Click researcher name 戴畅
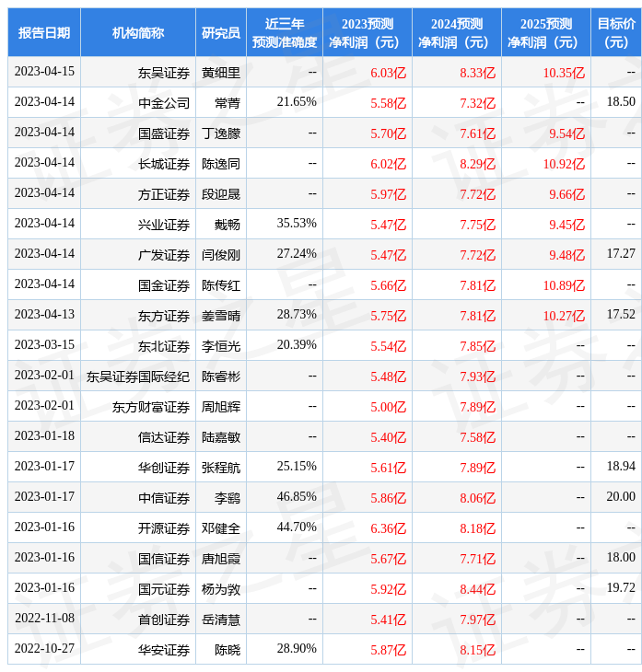The width and height of the screenshot is (642, 672). (x=228, y=225)
